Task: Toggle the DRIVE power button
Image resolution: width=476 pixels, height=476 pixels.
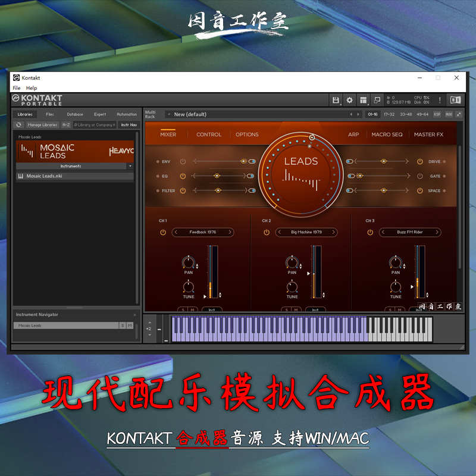Action: (x=420, y=161)
